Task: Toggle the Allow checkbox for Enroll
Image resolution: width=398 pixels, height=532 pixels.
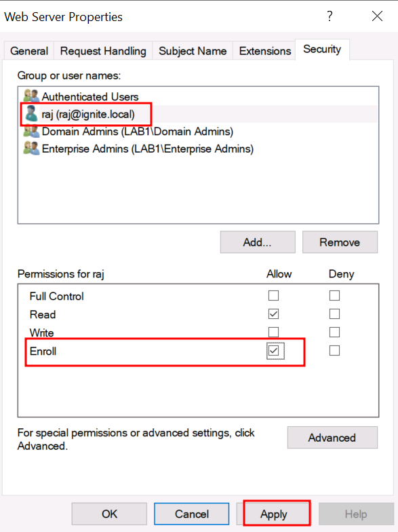Action: [x=274, y=350]
